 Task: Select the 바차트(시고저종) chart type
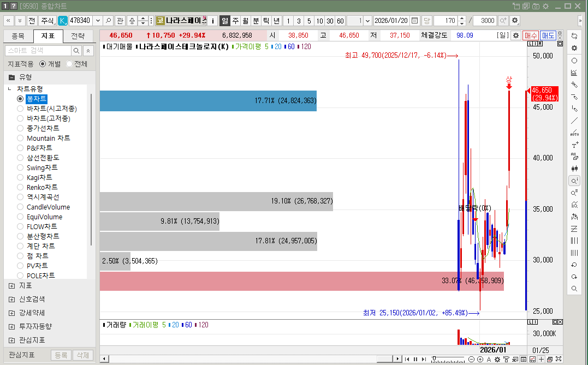pos(20,109)
